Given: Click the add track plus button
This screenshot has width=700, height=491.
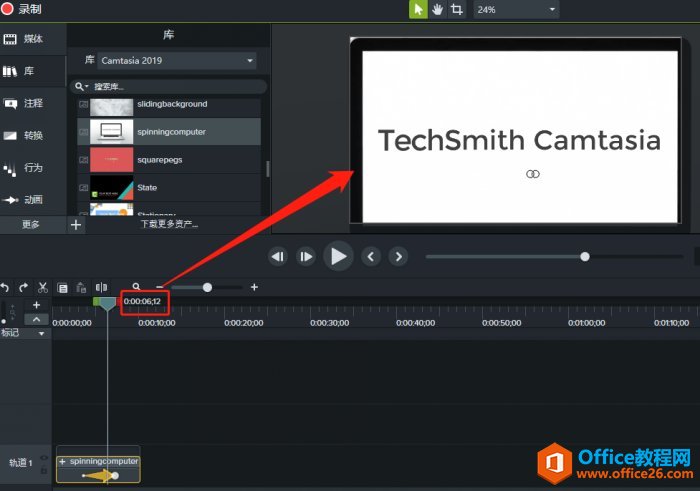Looking at the screenshot, I should click(37, 305).
